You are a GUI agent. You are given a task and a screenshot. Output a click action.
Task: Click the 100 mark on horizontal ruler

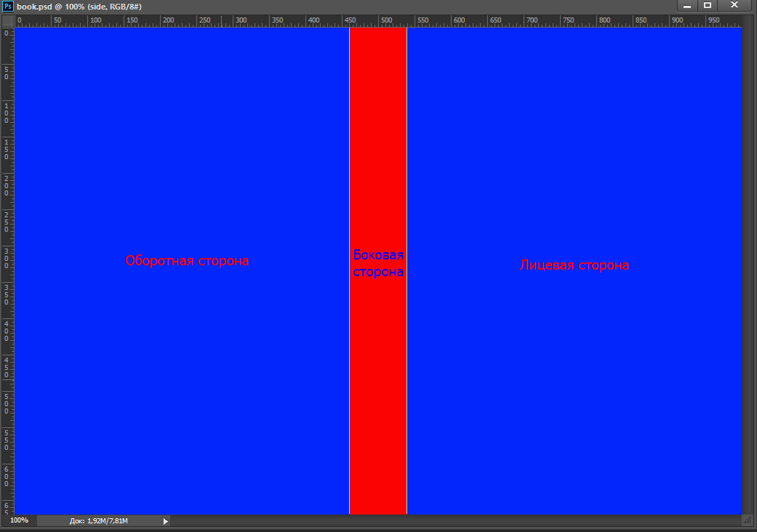pyautogui.click(x=95, y=21)
